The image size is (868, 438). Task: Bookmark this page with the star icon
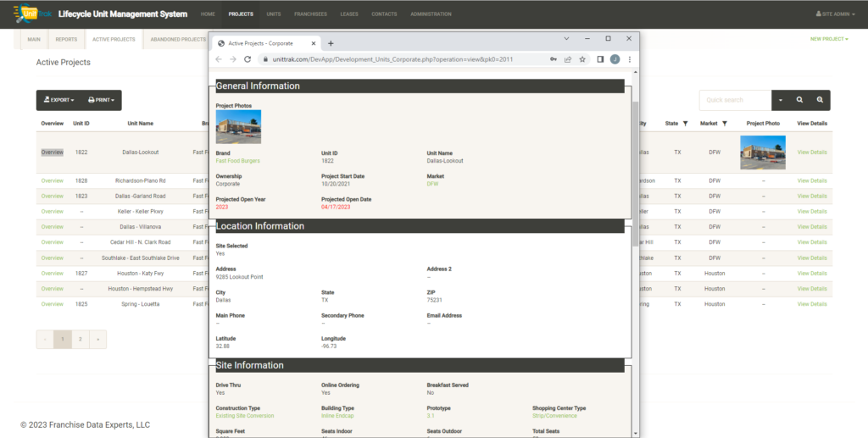coord(583,59)
